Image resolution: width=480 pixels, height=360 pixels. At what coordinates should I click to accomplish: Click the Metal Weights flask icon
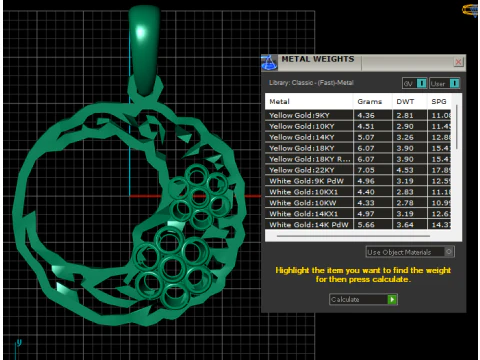(269, 63)
